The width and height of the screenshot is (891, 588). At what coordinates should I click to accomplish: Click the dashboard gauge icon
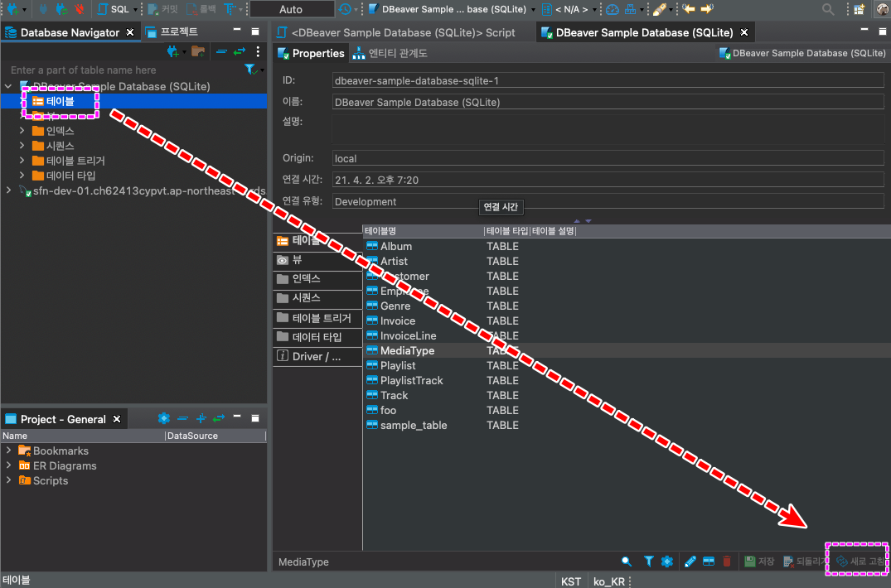[612, 9]
